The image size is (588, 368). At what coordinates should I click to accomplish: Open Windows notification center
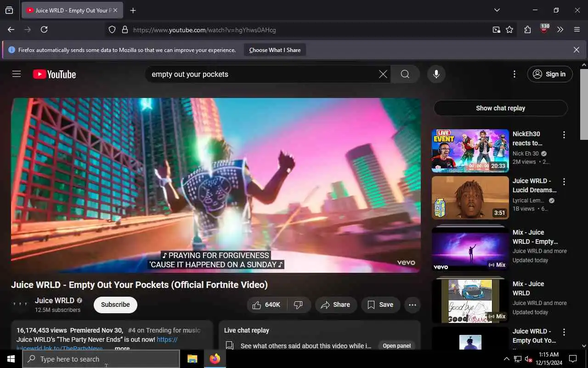point(573,359)
